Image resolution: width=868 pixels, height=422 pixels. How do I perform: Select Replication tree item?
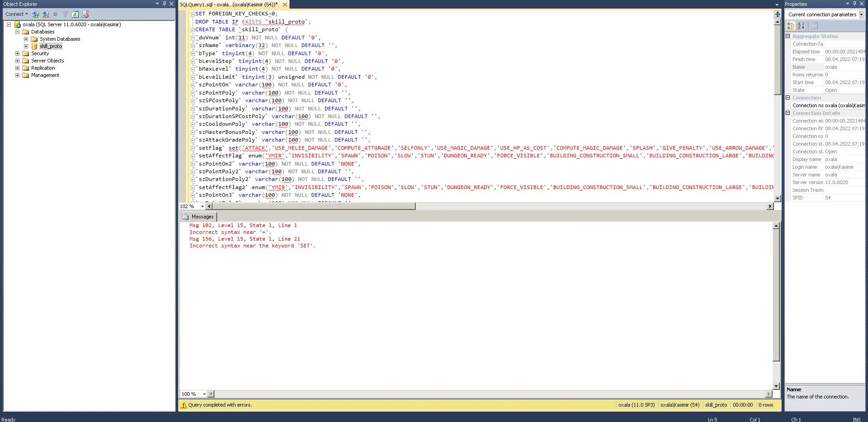[x=43, y=68]
